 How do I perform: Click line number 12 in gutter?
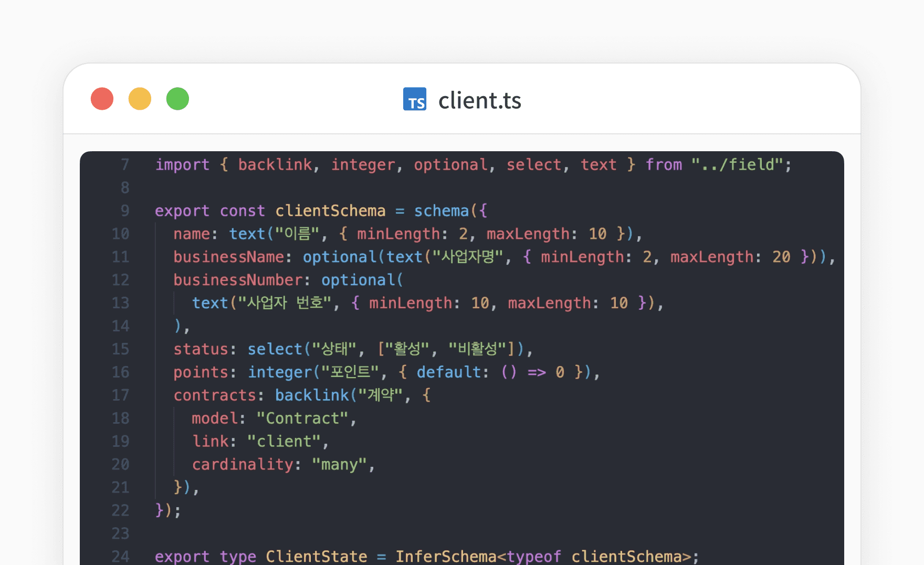point(121,280)
